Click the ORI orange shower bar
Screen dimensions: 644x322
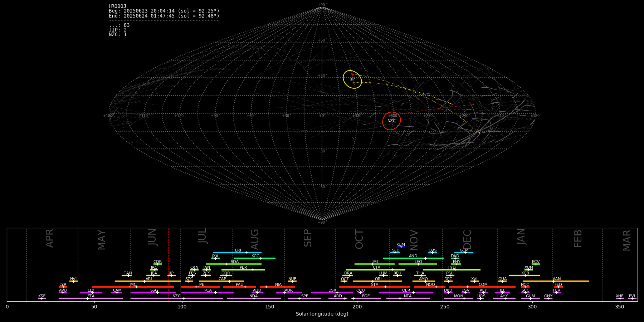coord(377,281)
